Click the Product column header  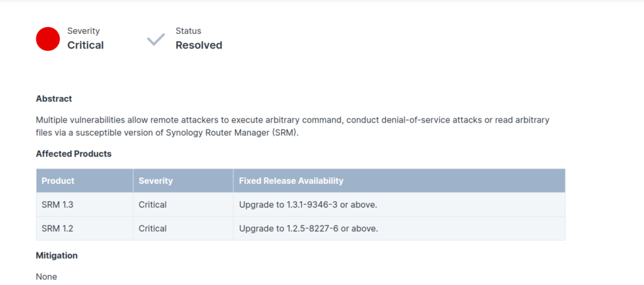coord(85,181)
